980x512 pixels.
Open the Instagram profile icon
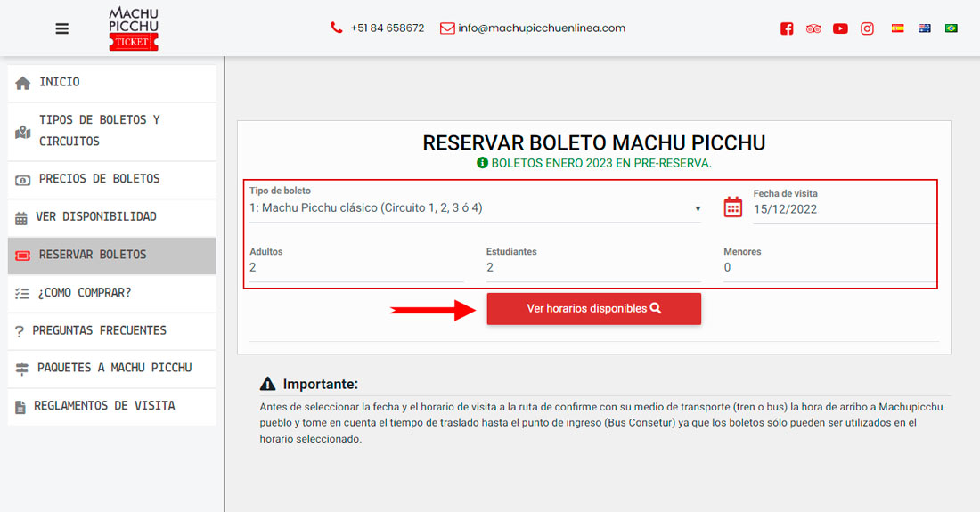tap(867, 28)
